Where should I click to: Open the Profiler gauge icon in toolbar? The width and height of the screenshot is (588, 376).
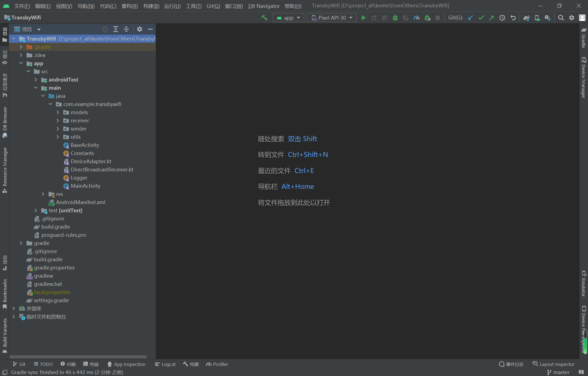pyautogui.click(x=416, y=18)
